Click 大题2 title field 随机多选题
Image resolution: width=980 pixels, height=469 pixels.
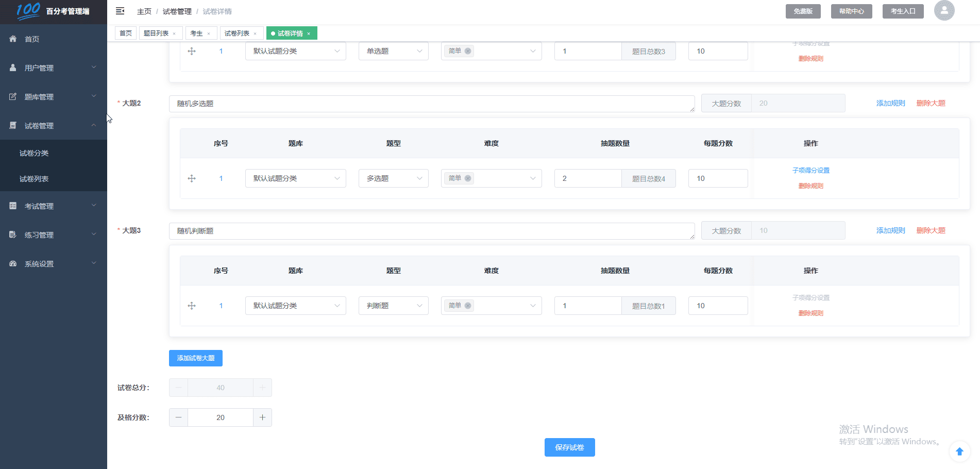[x=431, y=104]
